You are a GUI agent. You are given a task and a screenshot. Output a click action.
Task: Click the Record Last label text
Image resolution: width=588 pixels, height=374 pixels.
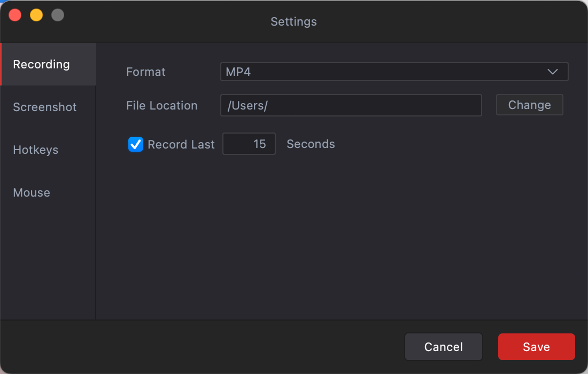click(x=181, y=144)
